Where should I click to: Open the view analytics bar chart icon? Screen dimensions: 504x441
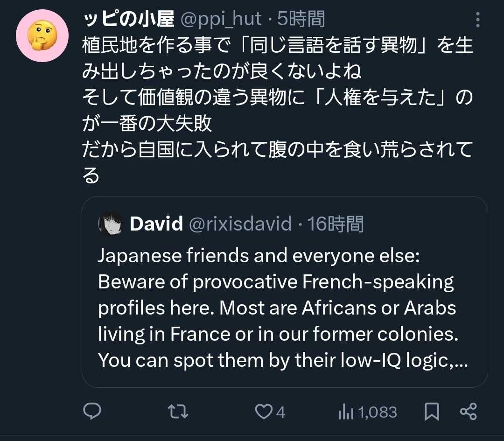pos(345,412)
